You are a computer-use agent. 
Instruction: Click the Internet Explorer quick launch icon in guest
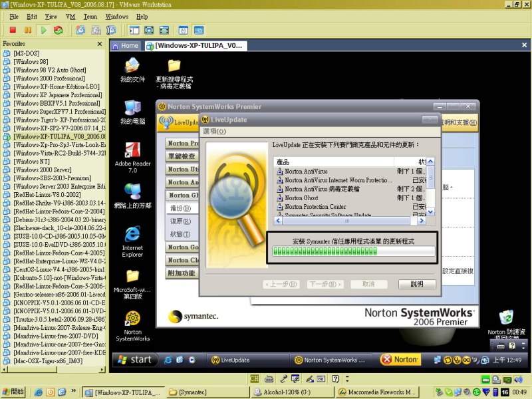[x=168, y=360]
